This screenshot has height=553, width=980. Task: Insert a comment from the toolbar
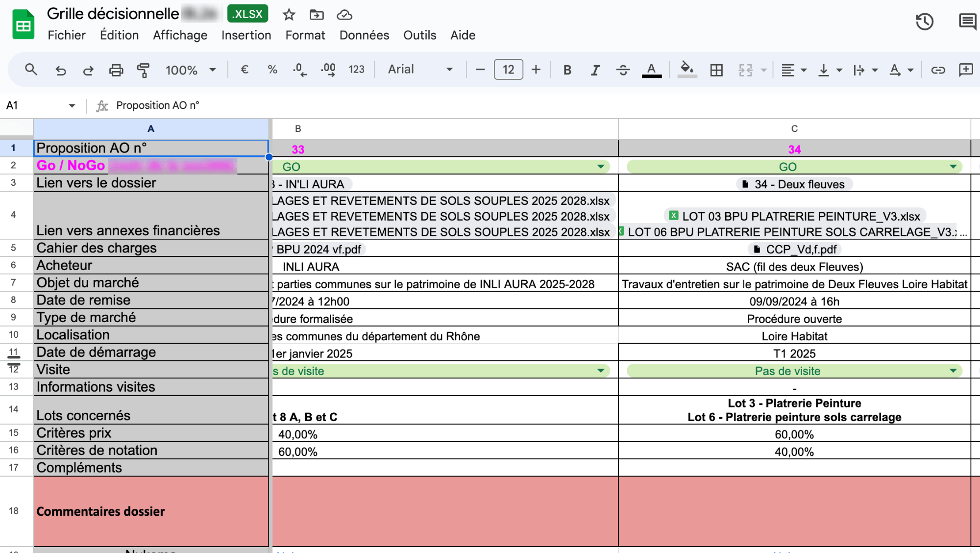(966, 70)
